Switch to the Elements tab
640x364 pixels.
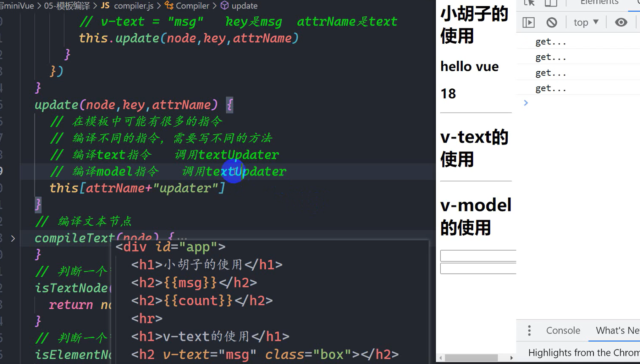point(599,3)
